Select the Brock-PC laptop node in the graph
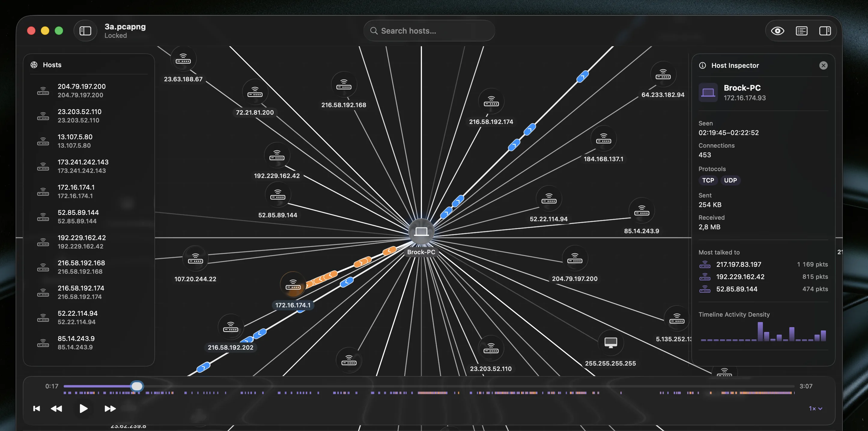This screenshot has height=431, width=868. 421,231
